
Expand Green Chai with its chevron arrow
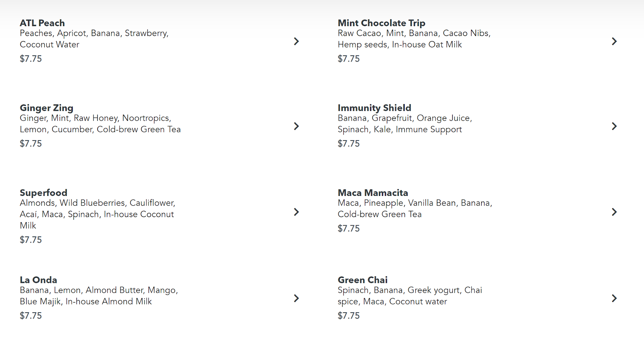[614, 298]
